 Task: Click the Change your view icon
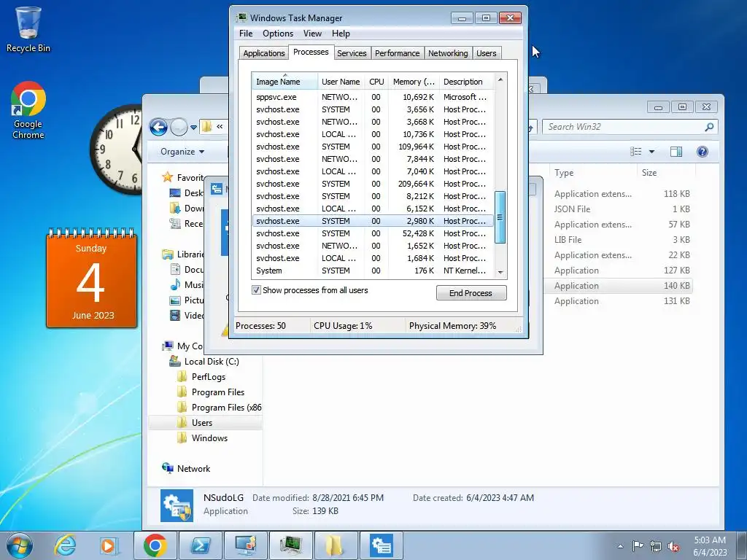point(635,152)
